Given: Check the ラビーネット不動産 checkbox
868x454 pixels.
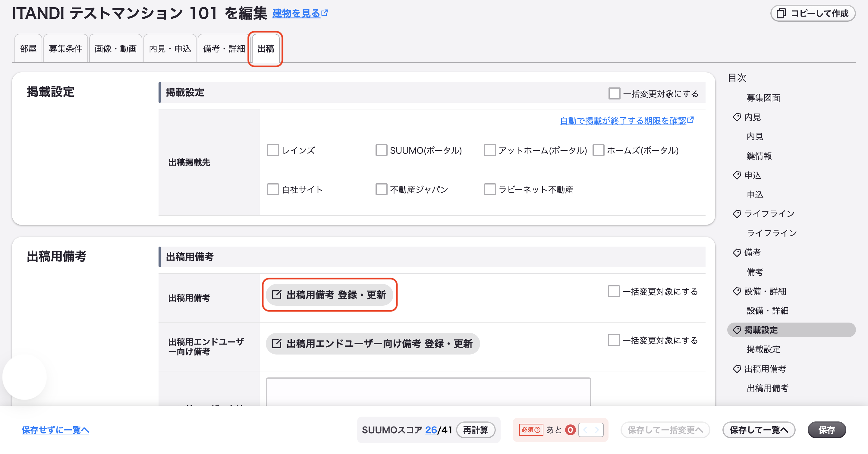Looking at the screenshot, I should pyautogui.click(x=489, y=189).
